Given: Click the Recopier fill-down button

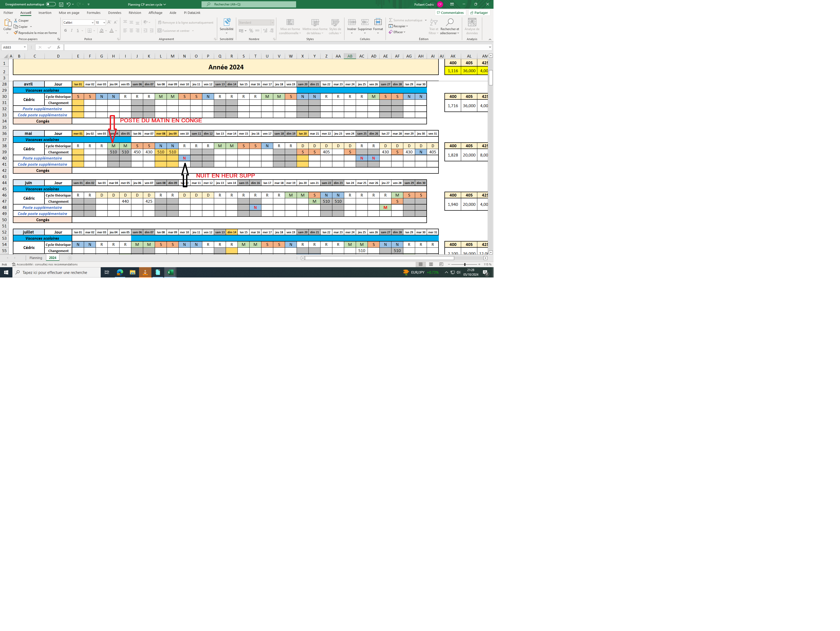Looking at the screenshot, I should 398,26.
